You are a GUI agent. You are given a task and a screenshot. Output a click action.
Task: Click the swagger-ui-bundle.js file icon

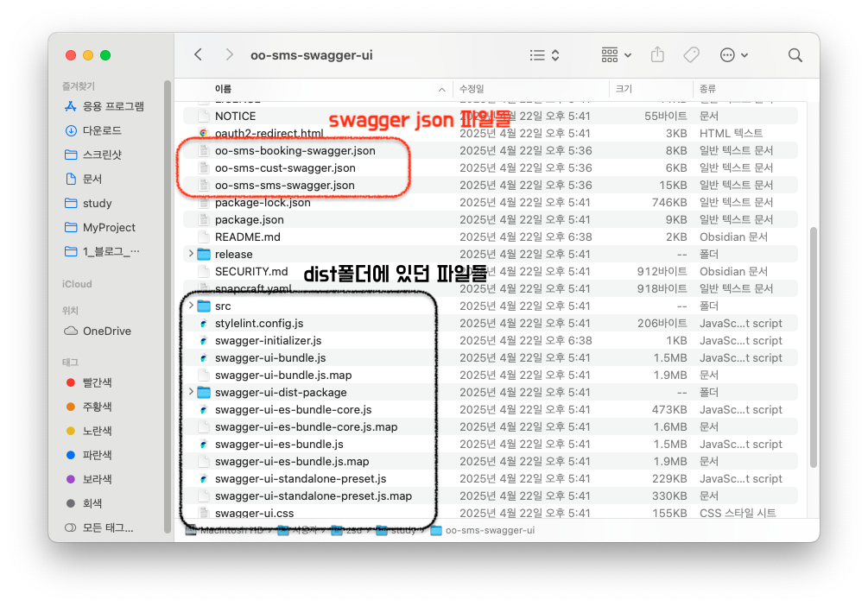pos(204,357)
